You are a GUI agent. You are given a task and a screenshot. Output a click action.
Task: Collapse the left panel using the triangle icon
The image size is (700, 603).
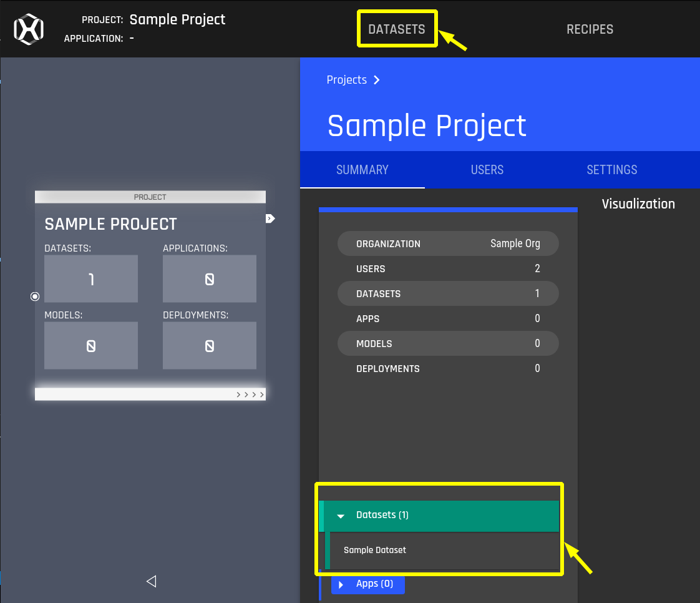[x=151, y=581]
